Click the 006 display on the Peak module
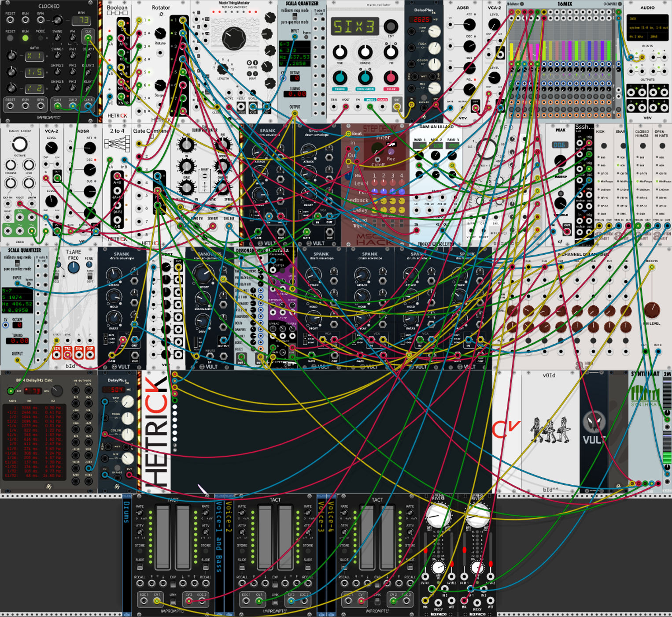This screenshot has height=617, width=672. pyautogui.click(x=560, y=145)
